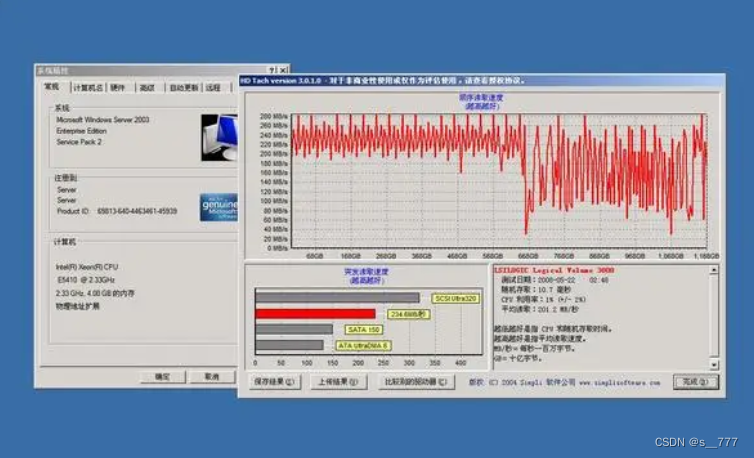This screenshot has height=458, width=754.
Task: Click the 100 MB/s y-axis label
Action: coord(274,201)
